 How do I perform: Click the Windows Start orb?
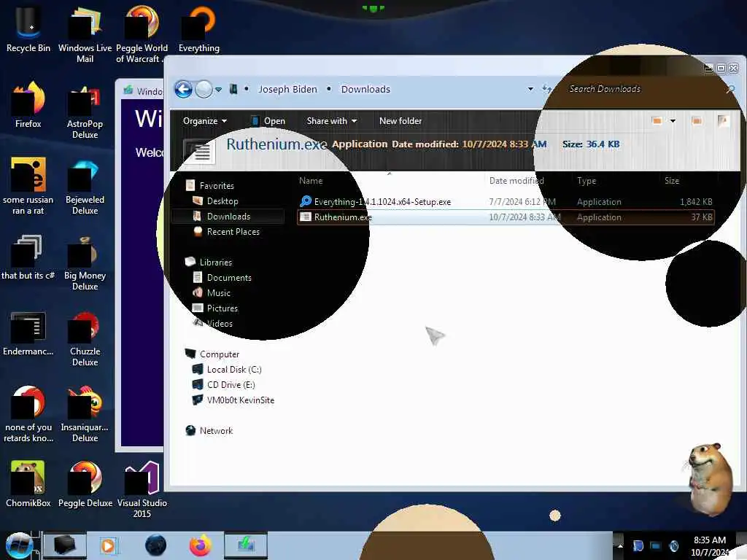(x=20, y=545)
